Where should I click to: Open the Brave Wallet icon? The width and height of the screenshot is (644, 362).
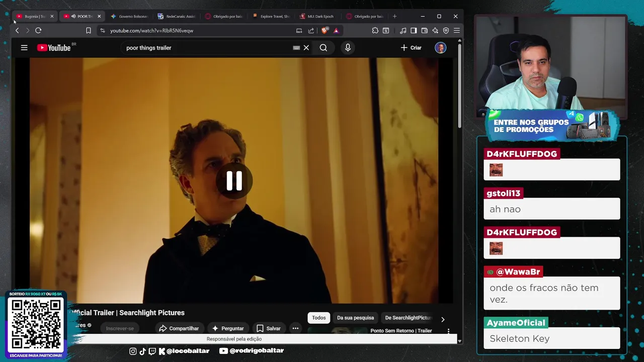click(424, 31)
